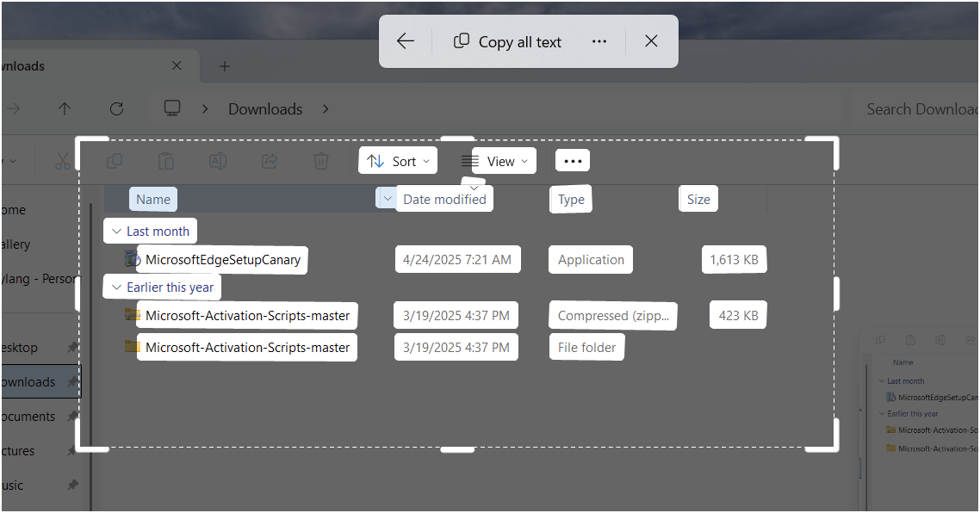This screenshot has width=980, height=513.
Task: Close the Downloads tab
Action: click(x=177, y=65)
